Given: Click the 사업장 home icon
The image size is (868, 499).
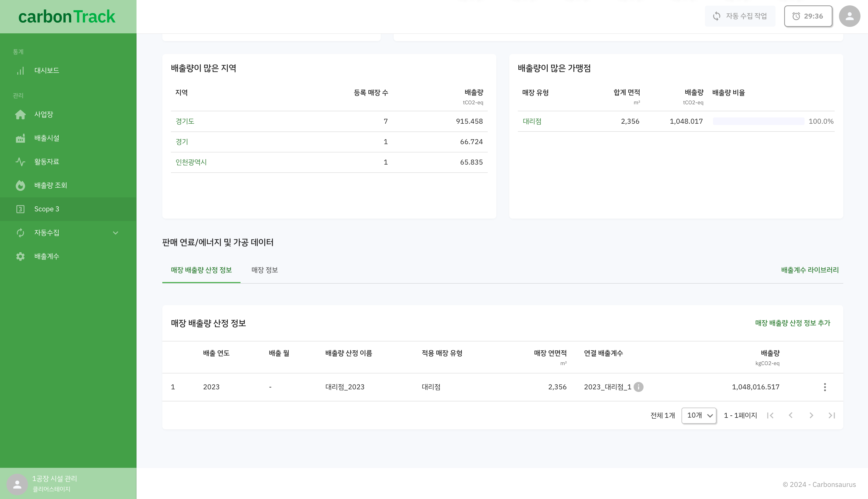Looking at the screenshot, I should click(x=20, y=115).
